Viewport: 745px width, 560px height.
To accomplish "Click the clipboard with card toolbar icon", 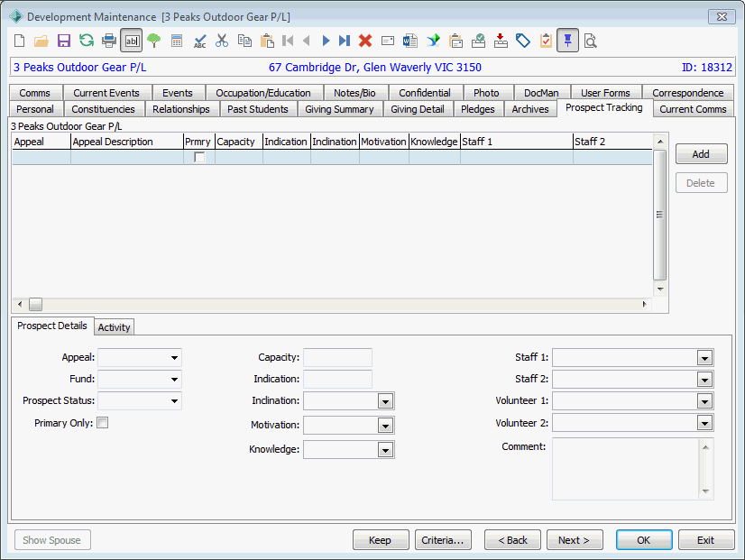I will [455, 41].
